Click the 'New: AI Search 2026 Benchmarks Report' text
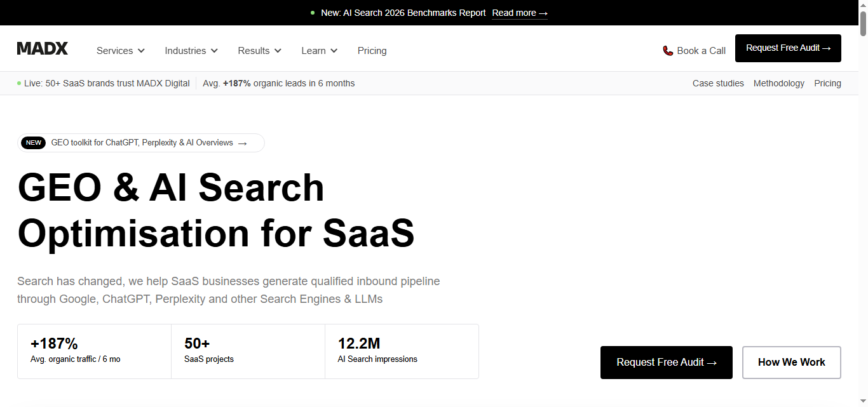This screenshot has width=868, height=407. point(403,13)
